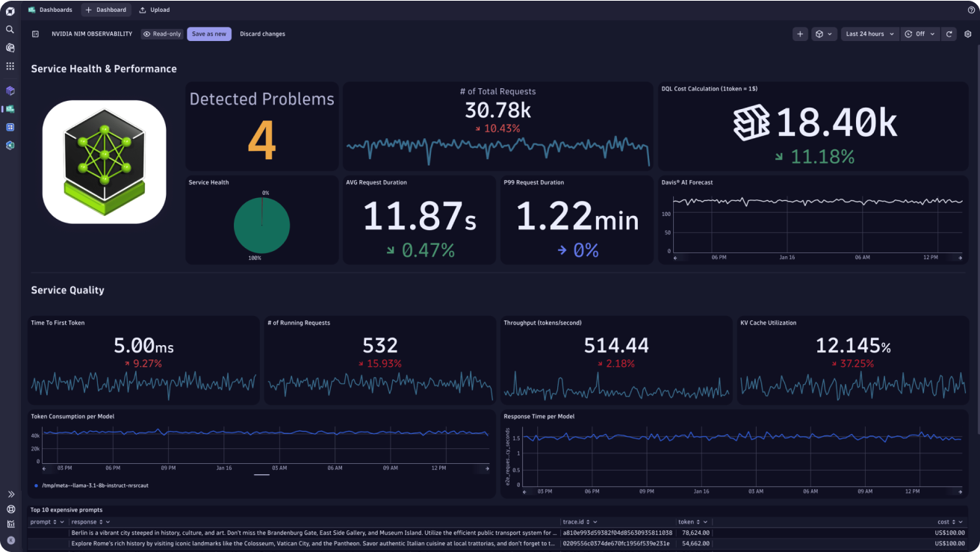Viewport: 980px width, 552px height.
Task: Open the Last 24 hours timeframe dropdown
Action: [x=869, y=34]
